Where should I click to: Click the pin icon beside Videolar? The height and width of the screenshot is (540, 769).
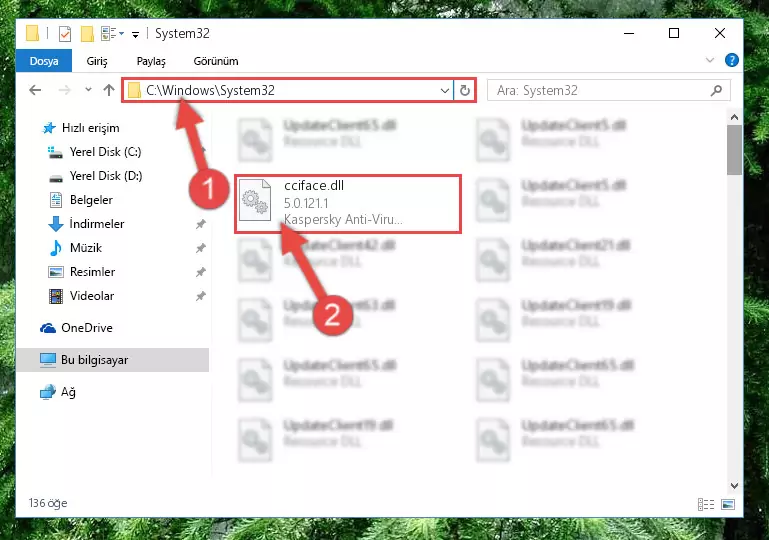tap(201, 296)
